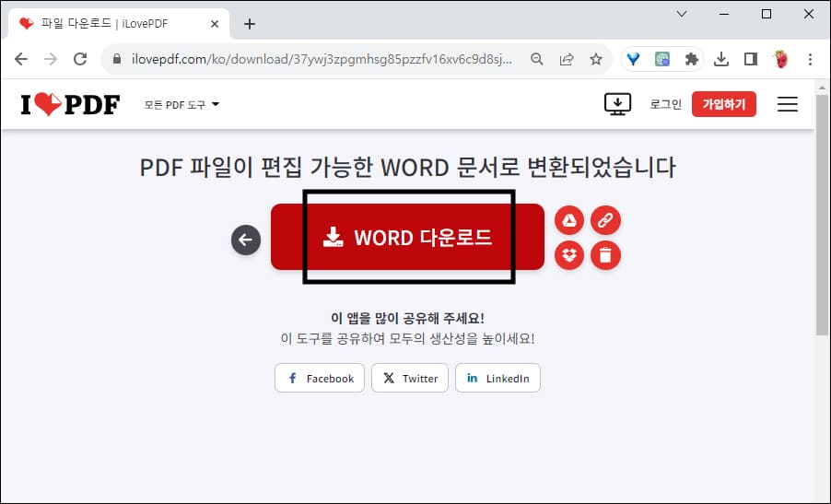Delete the file with the trash icon

[606, 255]
